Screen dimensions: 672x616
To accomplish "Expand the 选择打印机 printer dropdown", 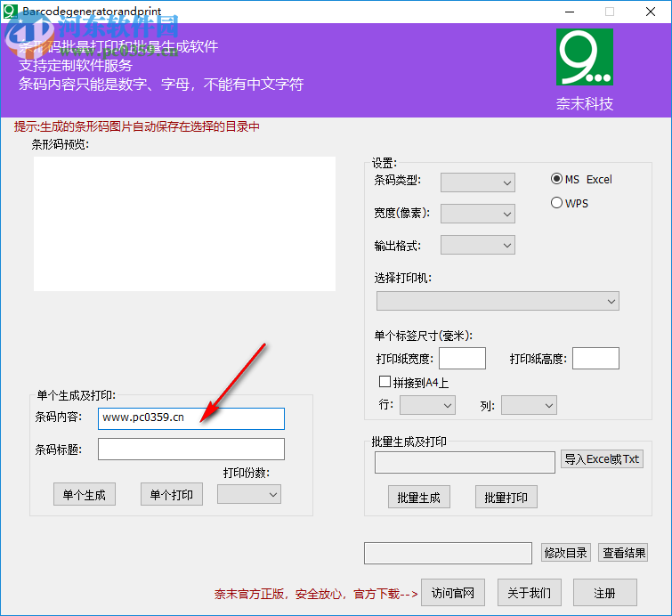I will click(498, 302).
